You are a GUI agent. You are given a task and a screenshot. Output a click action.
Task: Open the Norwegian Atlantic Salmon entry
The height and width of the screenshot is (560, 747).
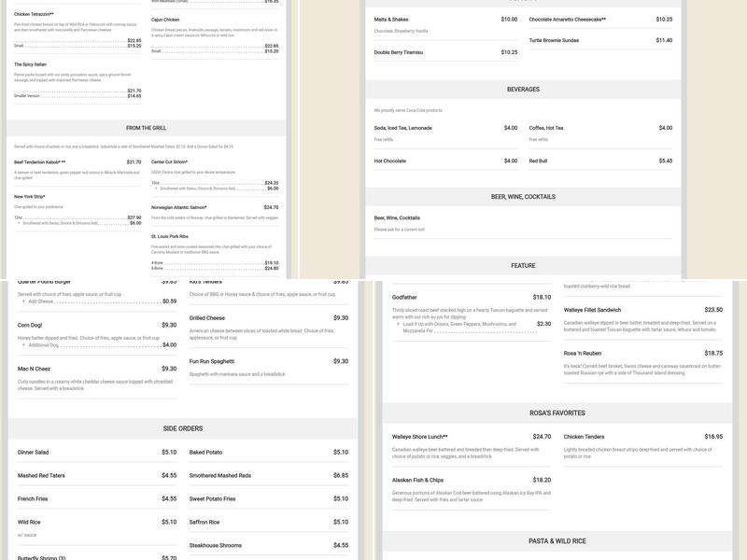(179, 207)
